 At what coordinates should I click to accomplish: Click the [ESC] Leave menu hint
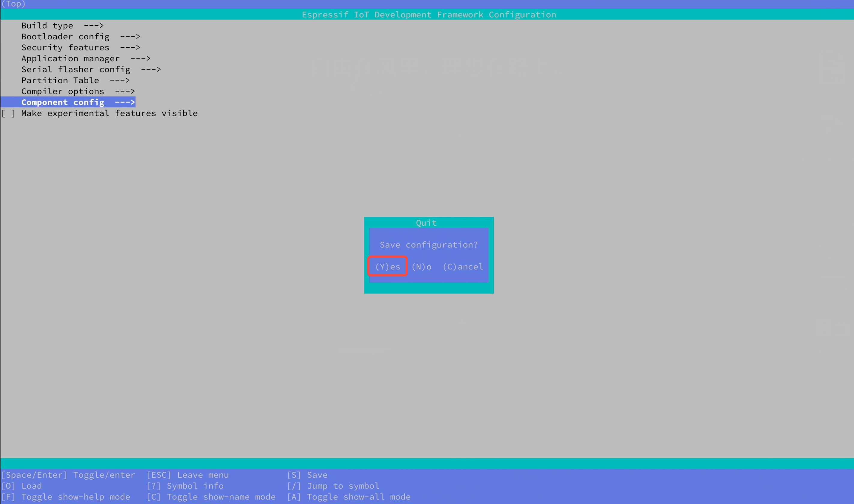tap(188, 475)
